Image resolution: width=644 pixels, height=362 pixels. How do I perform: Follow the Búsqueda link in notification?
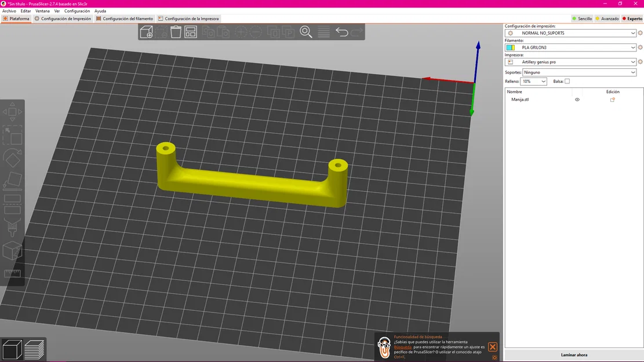(x=402, y=347)
